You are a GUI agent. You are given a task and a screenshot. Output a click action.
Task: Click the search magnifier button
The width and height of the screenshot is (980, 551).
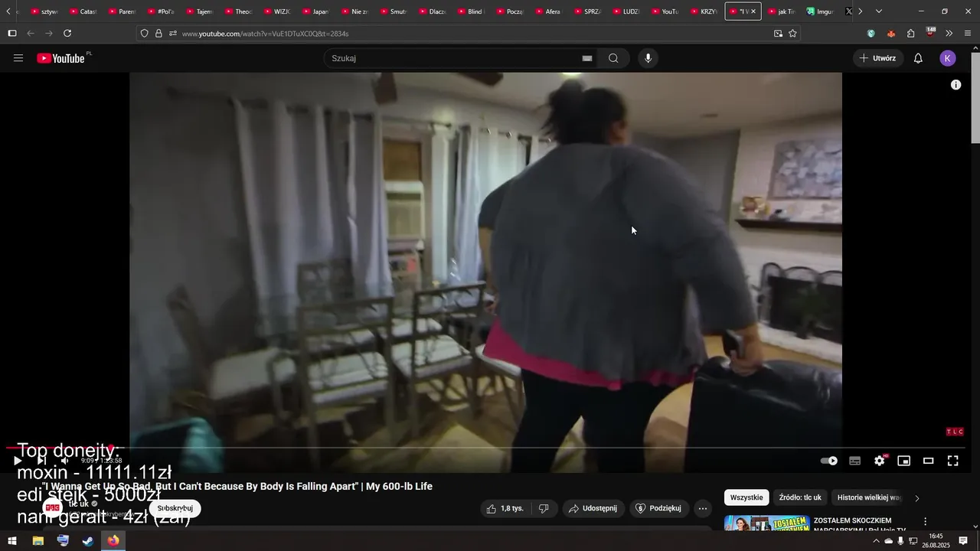pos(613,58)
